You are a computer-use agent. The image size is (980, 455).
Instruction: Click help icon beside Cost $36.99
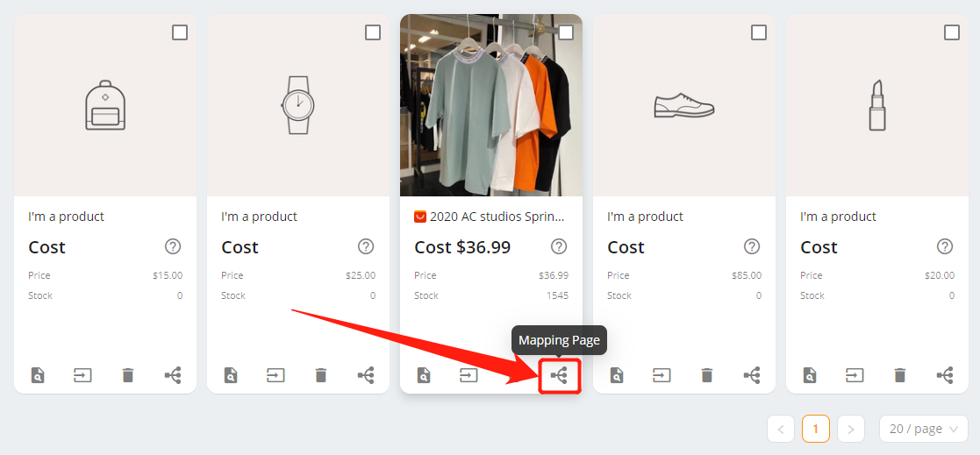(x=559, y=246)
